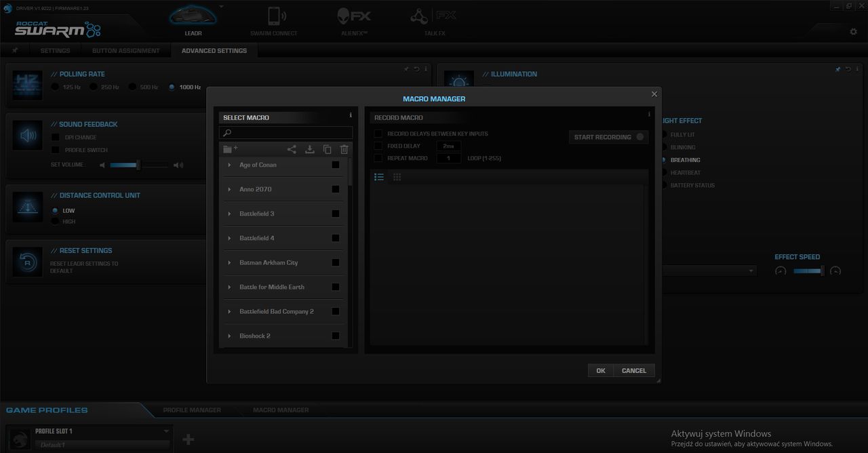Select the 500 Hz polling rate

(133, 87)
